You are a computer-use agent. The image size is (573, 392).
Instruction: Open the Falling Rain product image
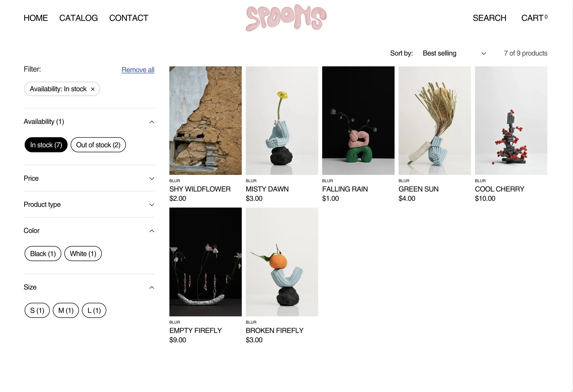pos(358,121)
